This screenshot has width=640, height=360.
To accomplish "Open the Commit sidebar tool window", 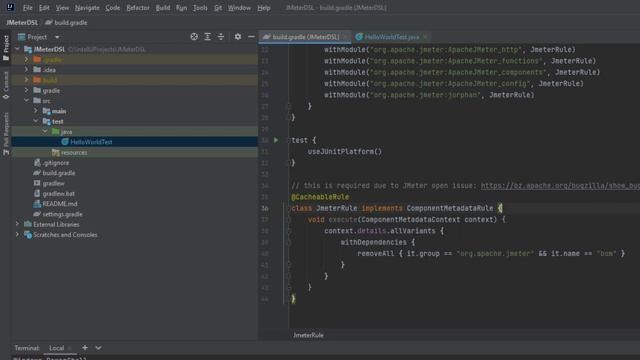I will click(6, 85).
